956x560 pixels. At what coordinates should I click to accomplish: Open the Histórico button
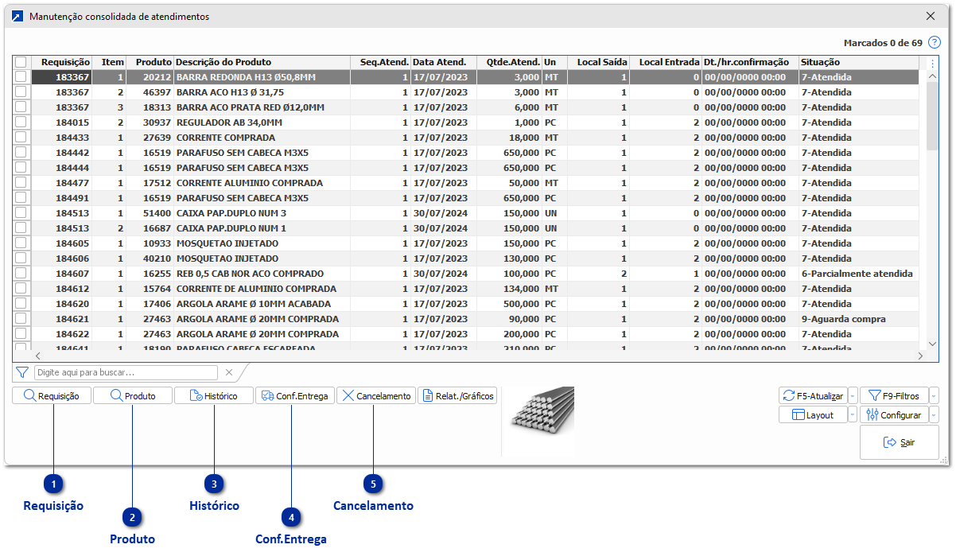[x=213, y=396]
